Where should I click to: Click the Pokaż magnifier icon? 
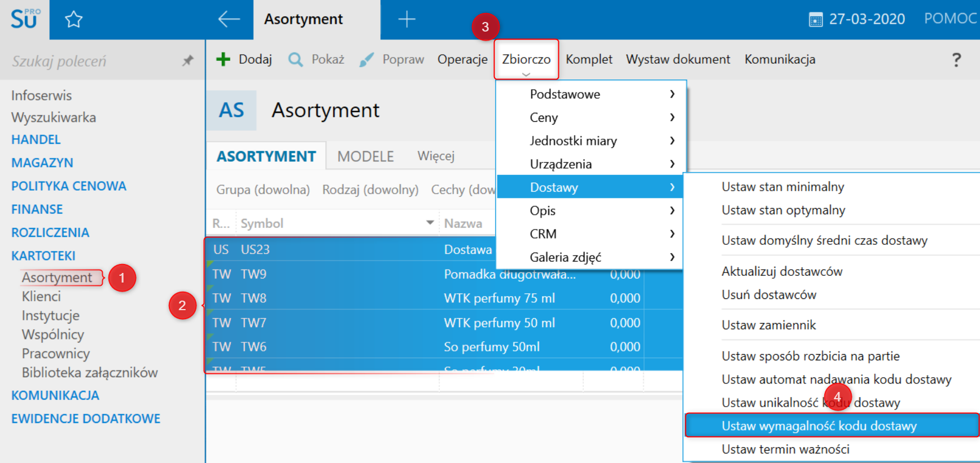coord(295,59)
